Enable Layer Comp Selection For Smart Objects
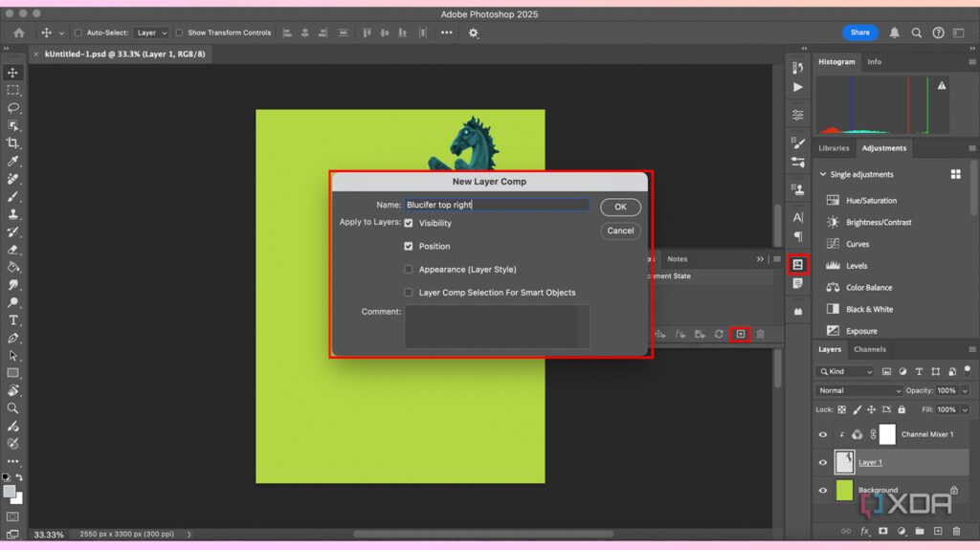Viewport: 980px width, 550px height. point(408,293)
